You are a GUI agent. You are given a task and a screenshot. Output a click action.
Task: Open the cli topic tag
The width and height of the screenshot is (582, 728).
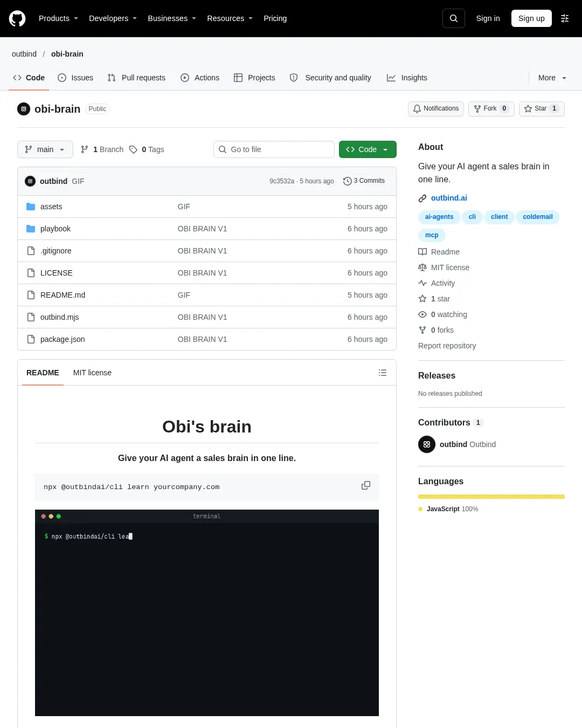click(x=472, y=217)
